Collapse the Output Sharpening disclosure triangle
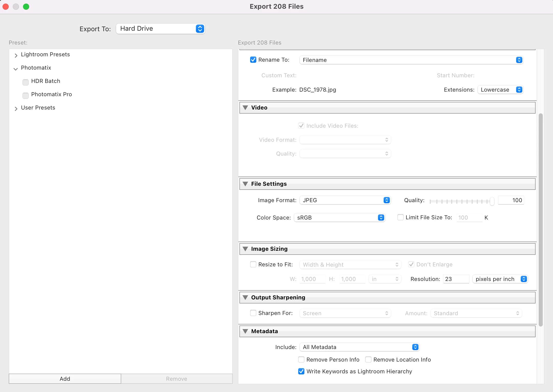 point(245,298)
